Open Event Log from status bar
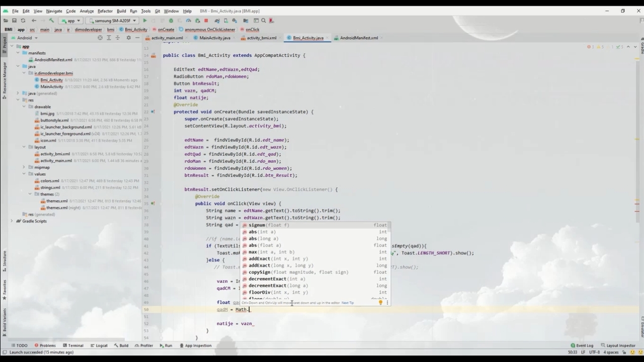The height and width of the screenshot is (362, 644). click(x=582, y=345)
